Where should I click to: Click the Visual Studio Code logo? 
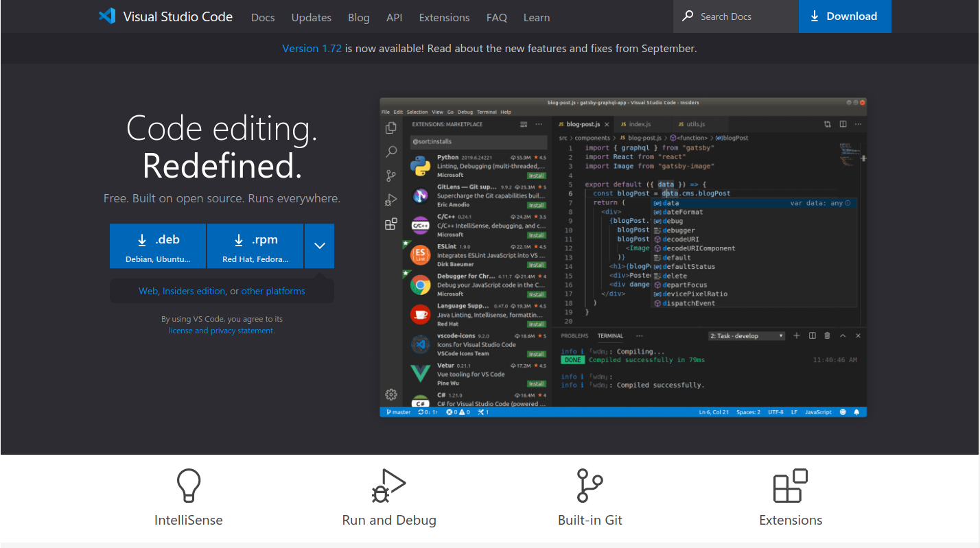pyautogui.click(x=107, y=16)
